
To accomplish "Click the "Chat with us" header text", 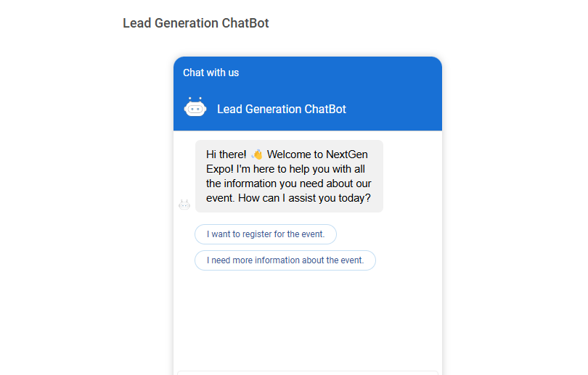I will pyautogui.click(x=211, y=73).
